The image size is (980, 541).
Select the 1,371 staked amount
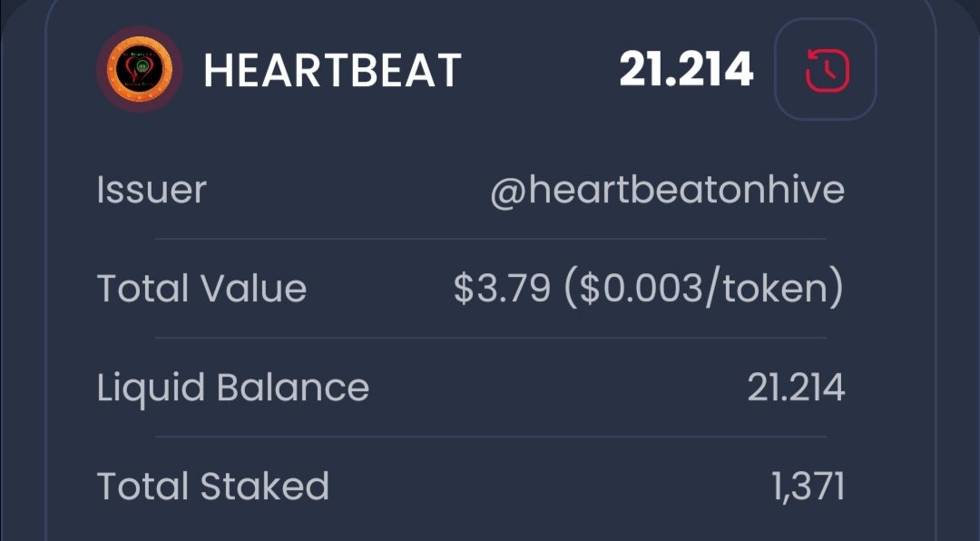coord(808,487)
